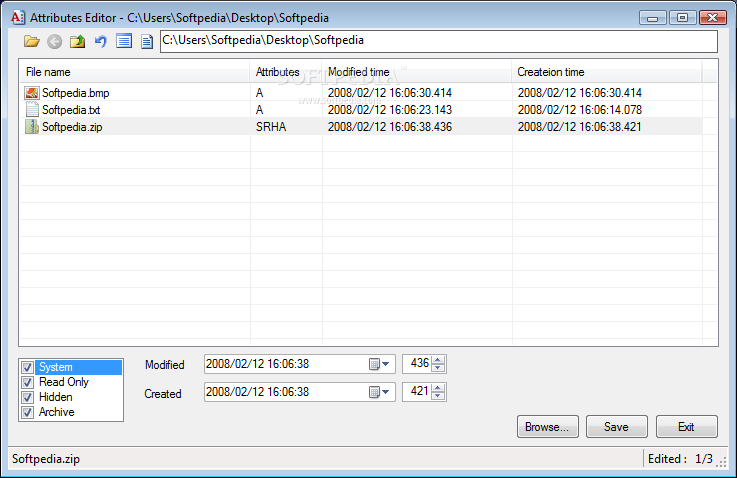Select the Softpedia.bmp file name

(76, 93)
